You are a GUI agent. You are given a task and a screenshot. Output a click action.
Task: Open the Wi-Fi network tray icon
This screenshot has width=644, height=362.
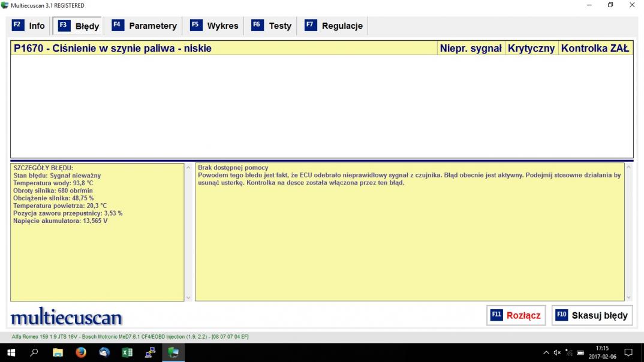pyautogui.click(x=569, y=352)
